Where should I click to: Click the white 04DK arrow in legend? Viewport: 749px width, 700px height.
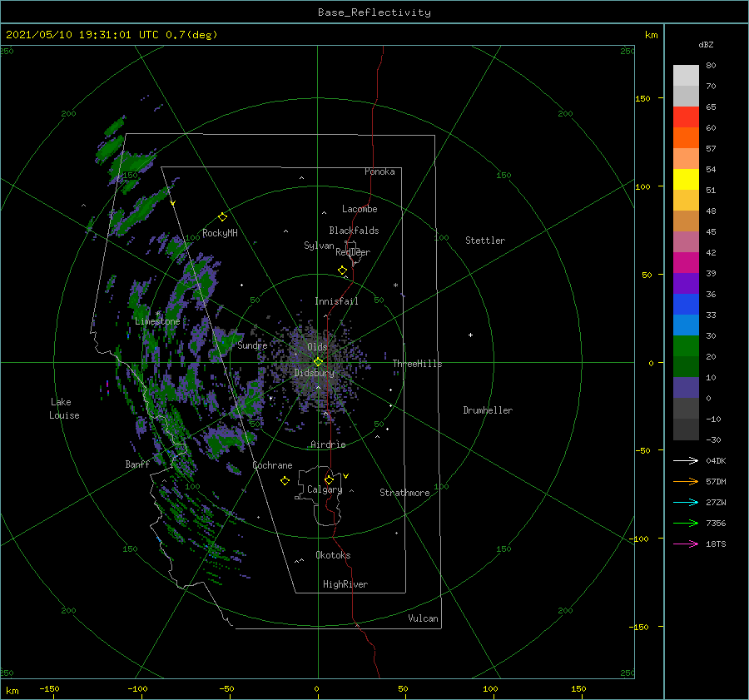pos(686,460)
